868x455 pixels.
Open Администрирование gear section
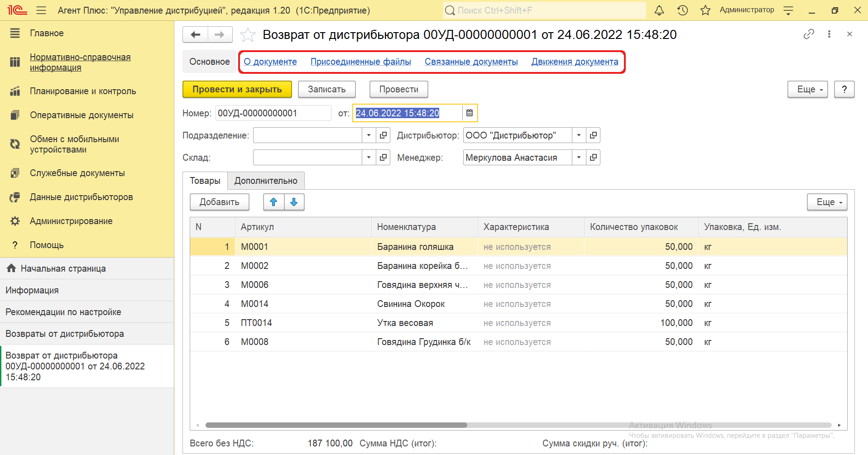click(x=71, y=221)
